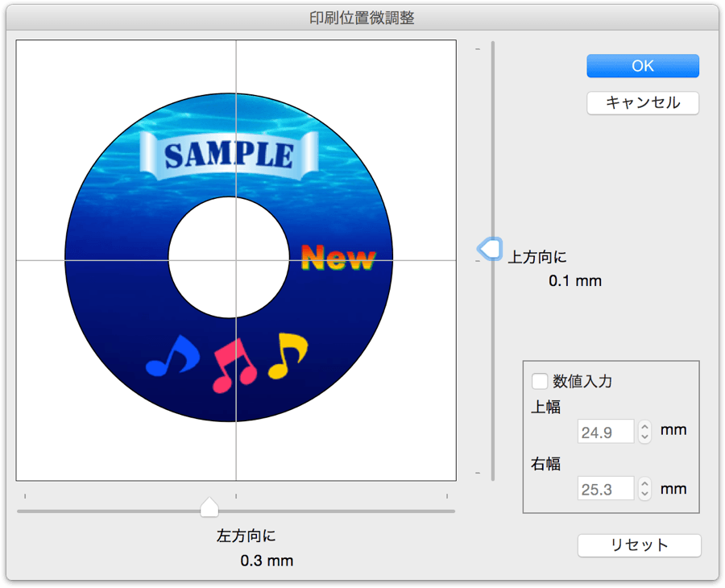Click the 右幅 value field showing 25.3
This screenshot has height=588, width=725.
[606, 489]
